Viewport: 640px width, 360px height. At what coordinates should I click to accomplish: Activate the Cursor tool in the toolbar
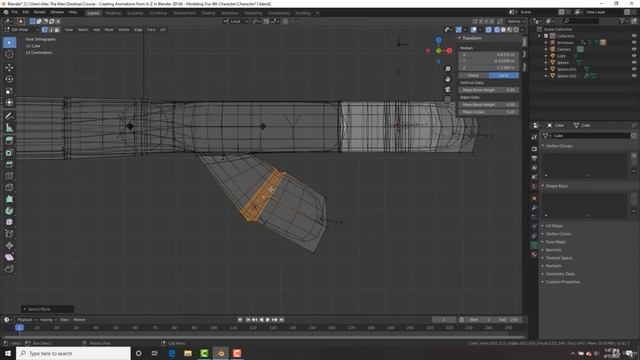tap(9, 54)
